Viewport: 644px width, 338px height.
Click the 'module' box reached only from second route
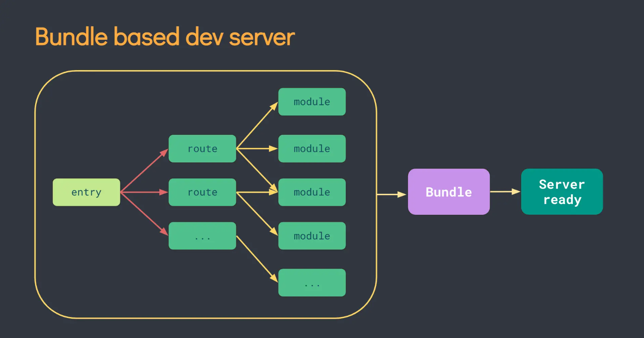point(312,236)
